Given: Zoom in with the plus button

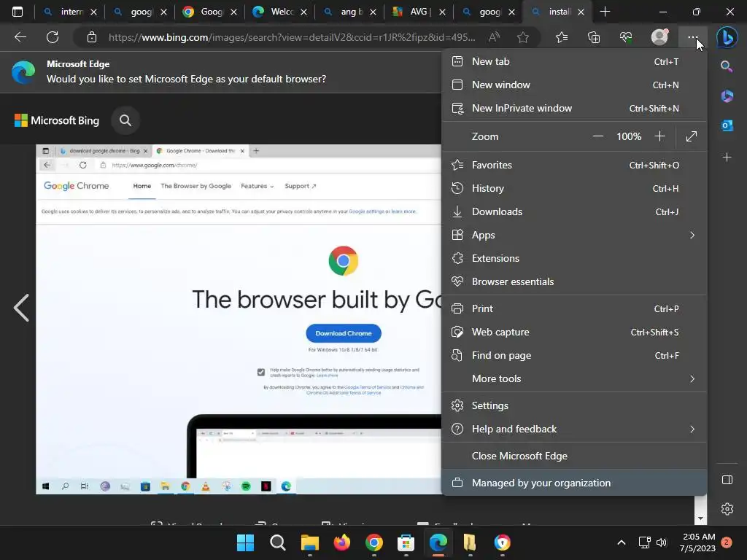Looking at the screenshot, I should pyautogui.click(x=659, y=136).
